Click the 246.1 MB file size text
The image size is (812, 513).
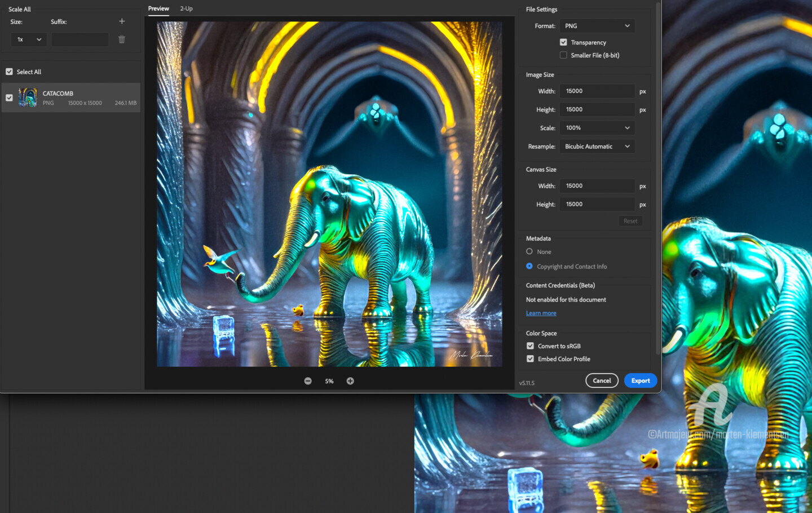click(x=126, y=103)
